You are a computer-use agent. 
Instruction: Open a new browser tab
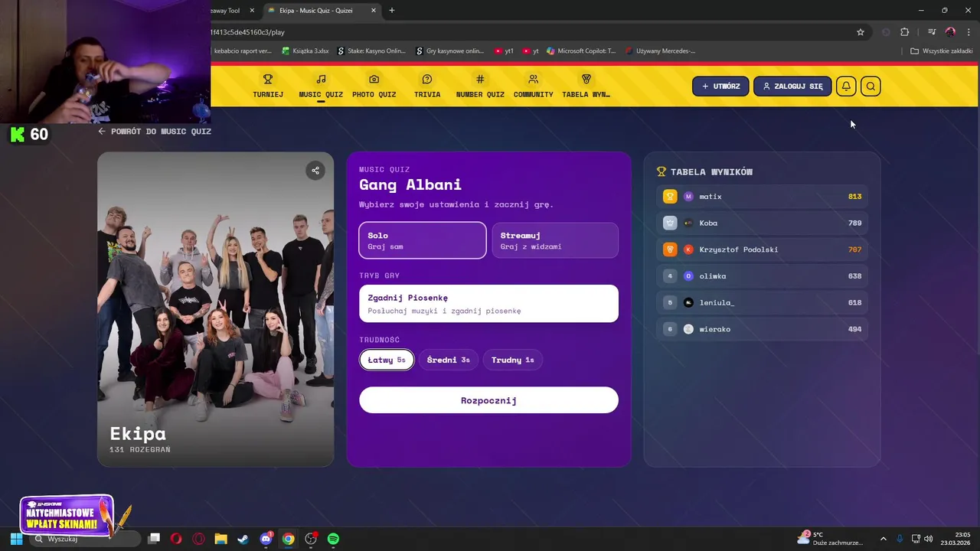point(392,11)
